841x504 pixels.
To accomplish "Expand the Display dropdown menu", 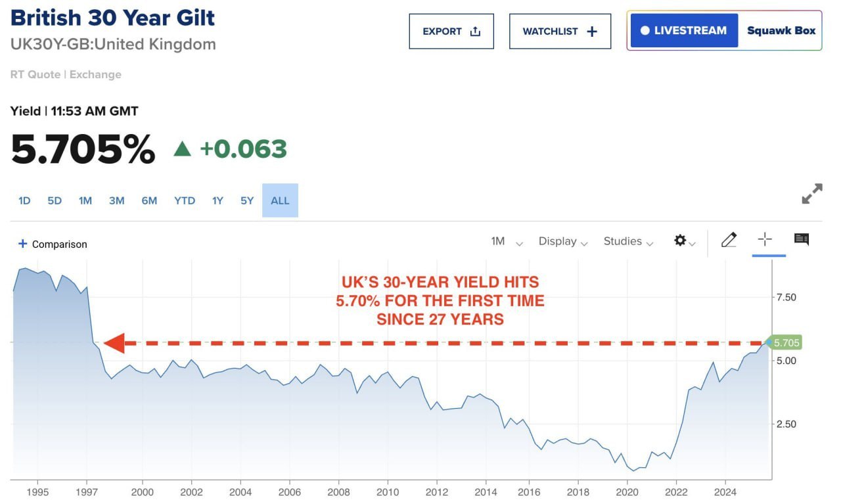I will (x=562, y=241).
